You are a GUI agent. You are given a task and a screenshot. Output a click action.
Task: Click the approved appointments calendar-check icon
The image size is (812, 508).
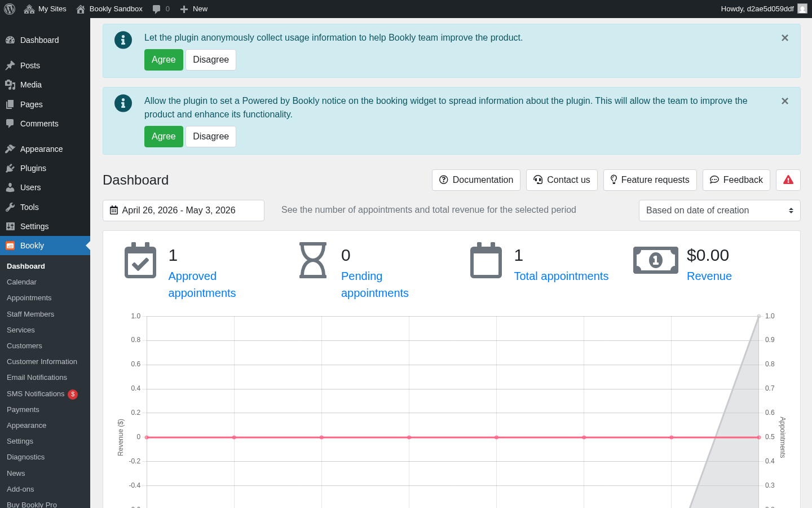[x=140, y=260]
